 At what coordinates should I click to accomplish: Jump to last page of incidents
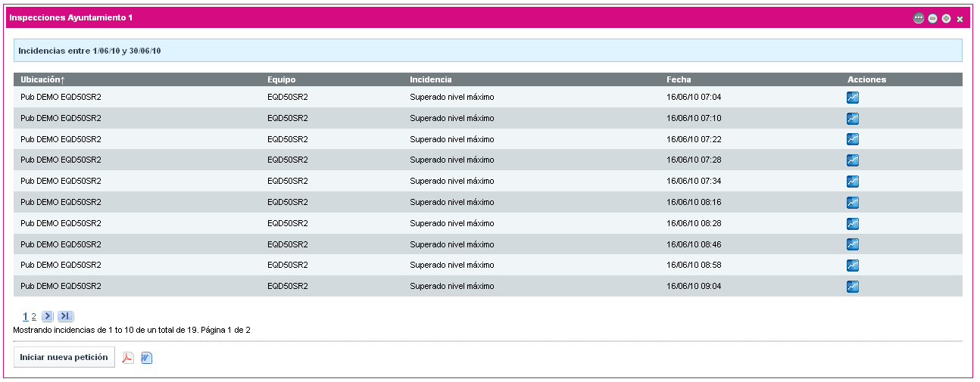click(x=65, y=316)
